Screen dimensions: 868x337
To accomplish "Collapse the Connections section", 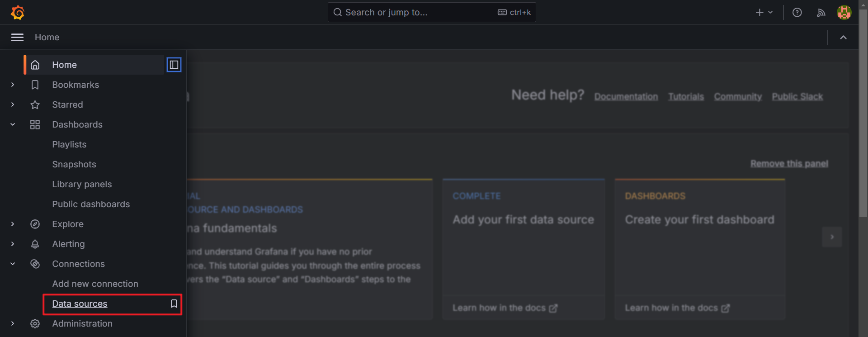I will [13, 264].
